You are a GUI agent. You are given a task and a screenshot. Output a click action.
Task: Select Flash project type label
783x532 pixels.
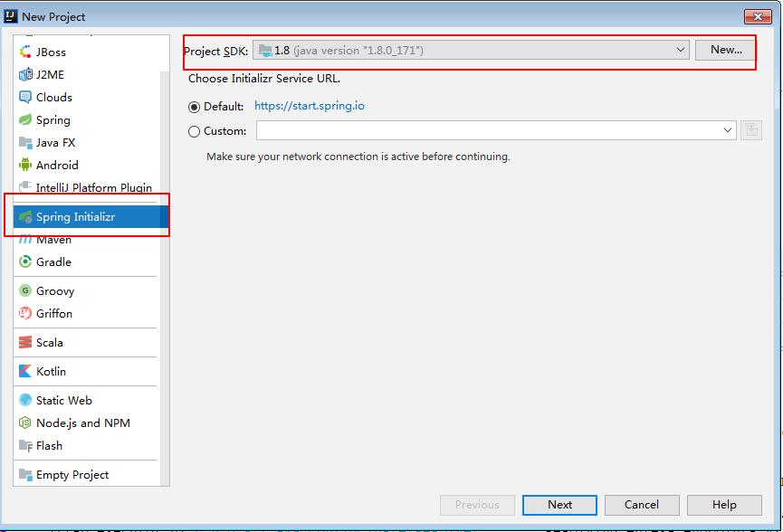(x=49, y=445)
